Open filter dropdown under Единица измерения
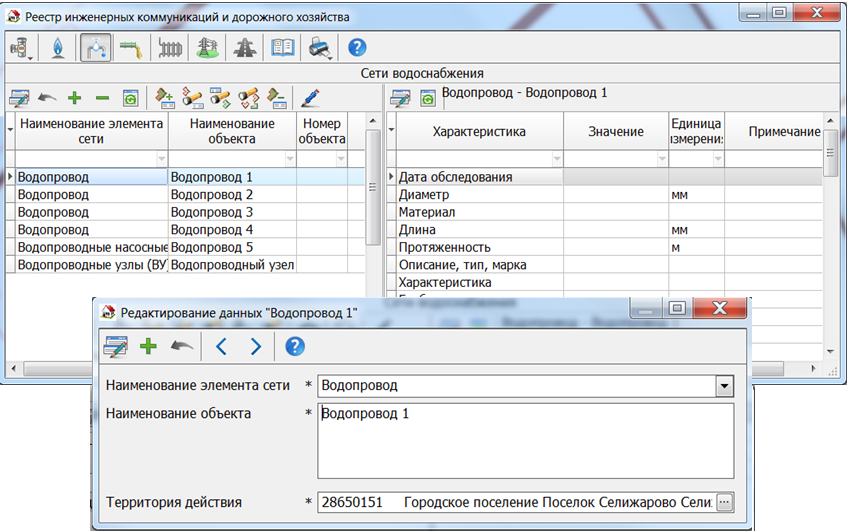The width and height of the screenshot is (848, 531). [718, 159]
